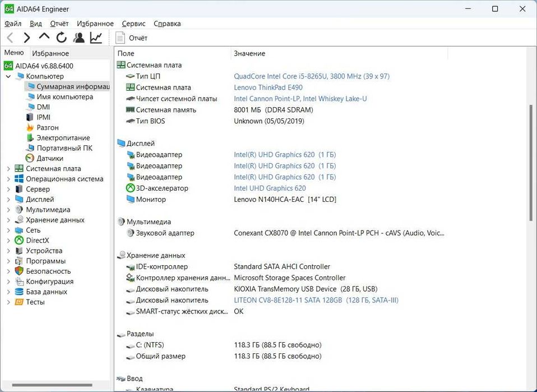Go forward with the right arrow toolbar icon

click(27, 38)
